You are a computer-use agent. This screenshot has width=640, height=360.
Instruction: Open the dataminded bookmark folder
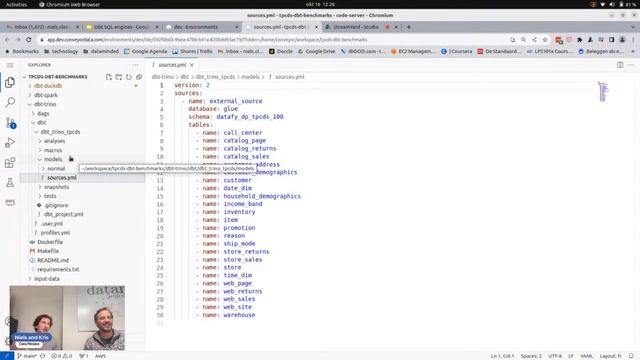pyautogui.click(x=101, y=51)
